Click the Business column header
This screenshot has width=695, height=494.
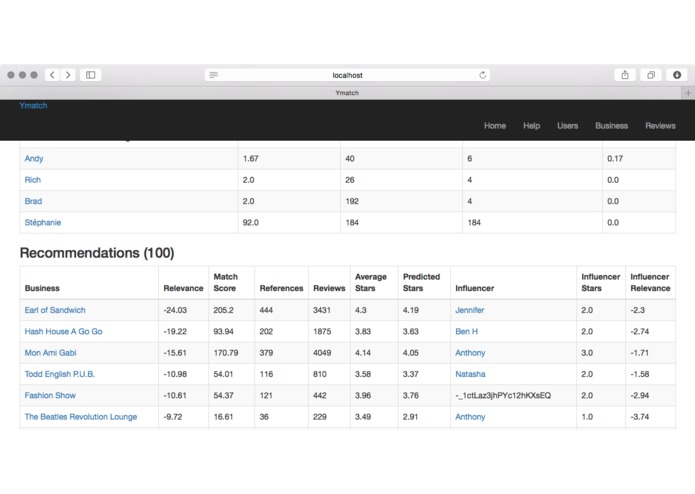point(42,288)
